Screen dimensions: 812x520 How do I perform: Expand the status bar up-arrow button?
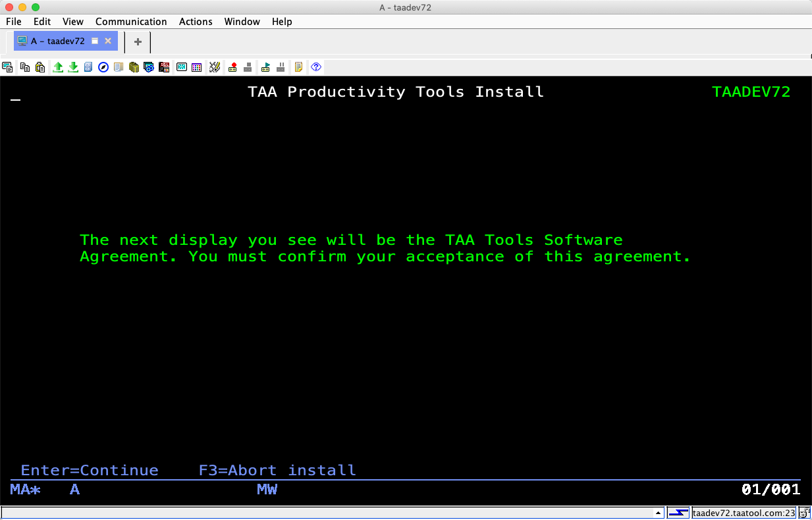(x=658, y=513)
